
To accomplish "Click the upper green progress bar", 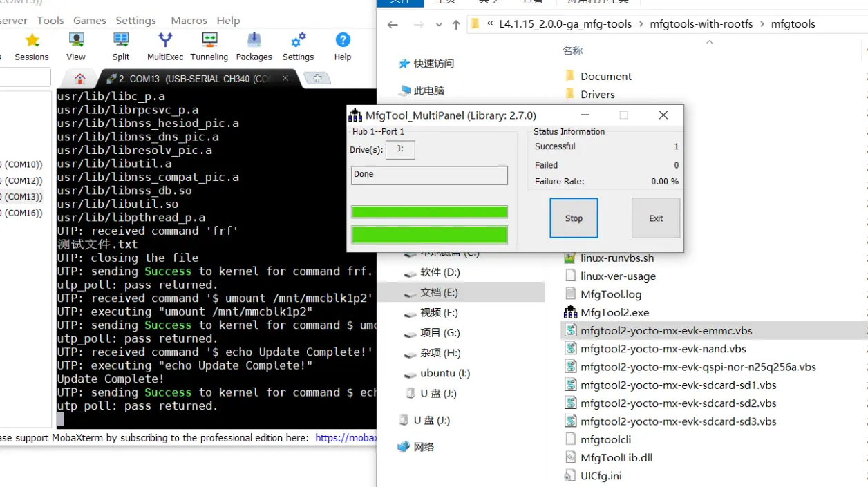I will [x=429, y=211].
